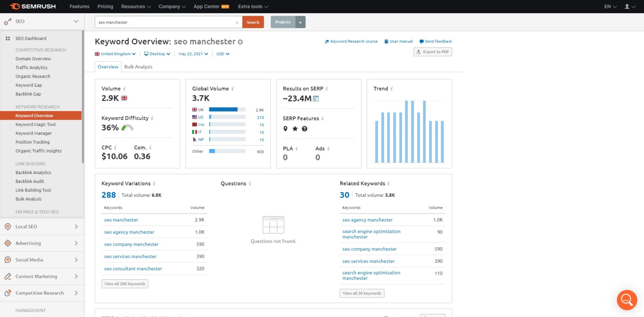Open the Features menu item
644x317 pixels.
(79, 6)
